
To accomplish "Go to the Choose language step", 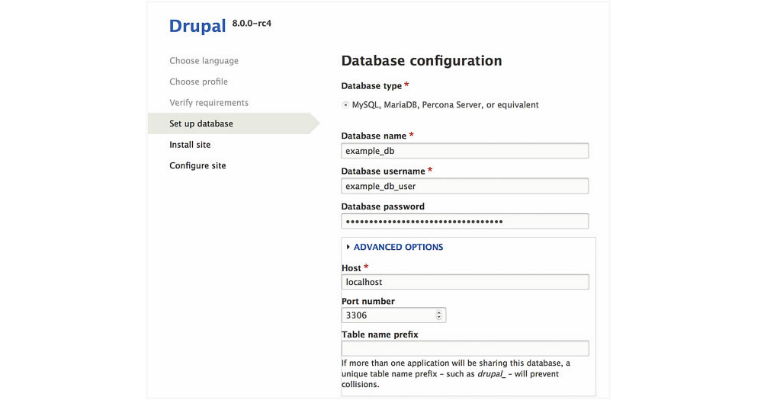I will [x=202, y=61].
